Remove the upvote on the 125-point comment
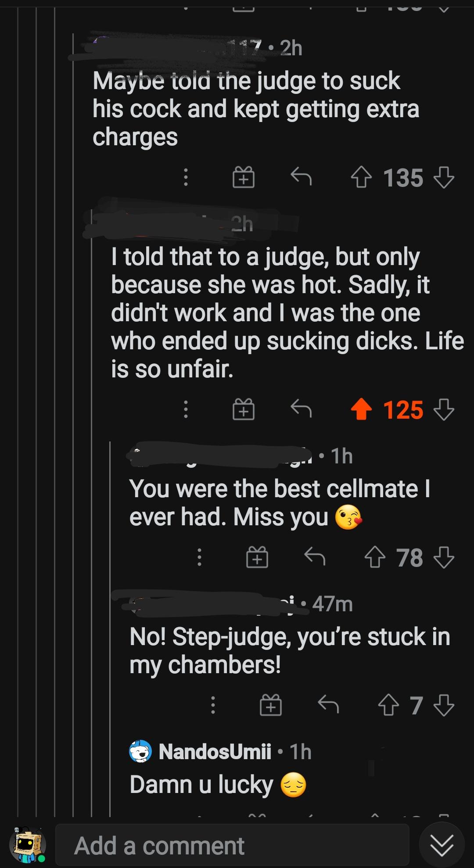Viewport: 474px width, 868px height. point(362,410)
